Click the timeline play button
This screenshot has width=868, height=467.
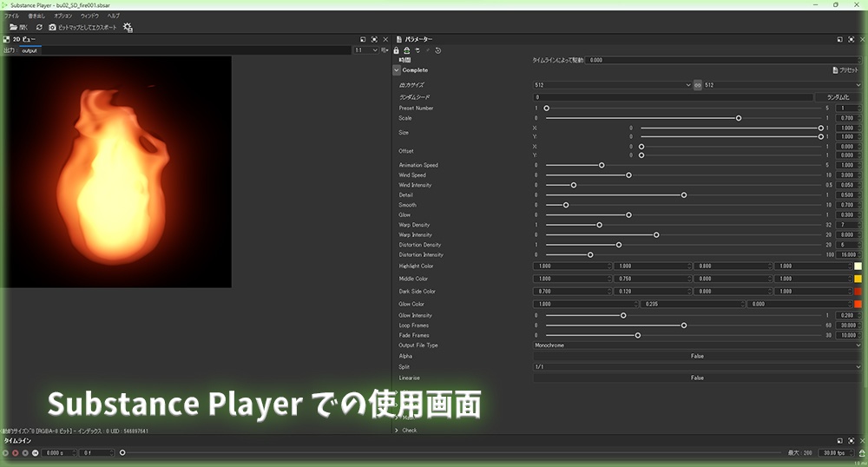pos(5,452)
